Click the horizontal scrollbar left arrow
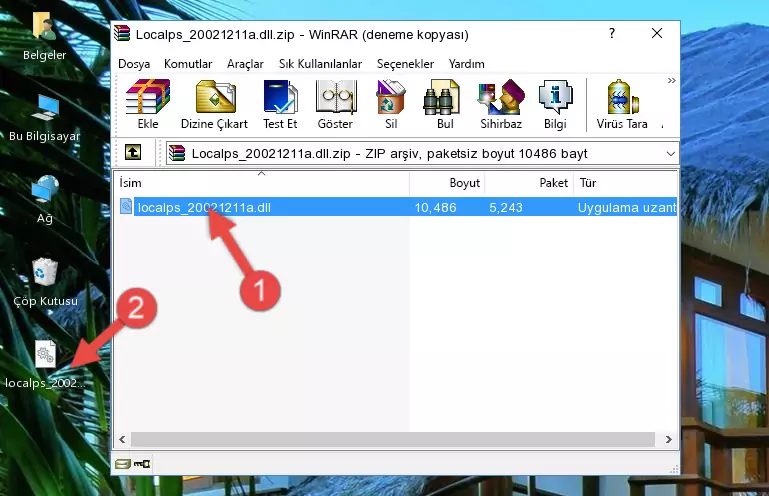 122,440
